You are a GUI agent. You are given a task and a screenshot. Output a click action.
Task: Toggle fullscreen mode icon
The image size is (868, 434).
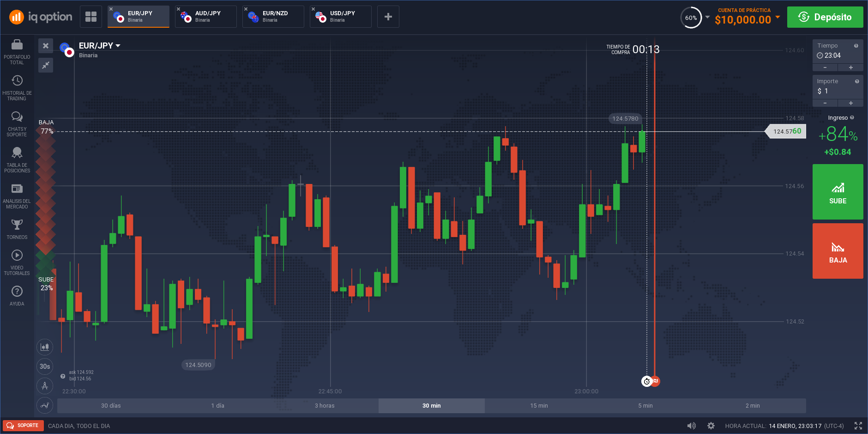click(858, 426)
